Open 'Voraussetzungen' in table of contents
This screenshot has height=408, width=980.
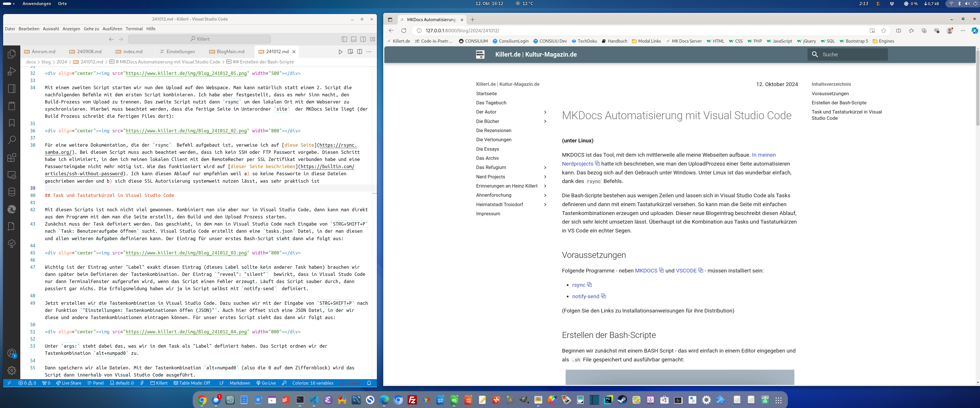(830, 93)
